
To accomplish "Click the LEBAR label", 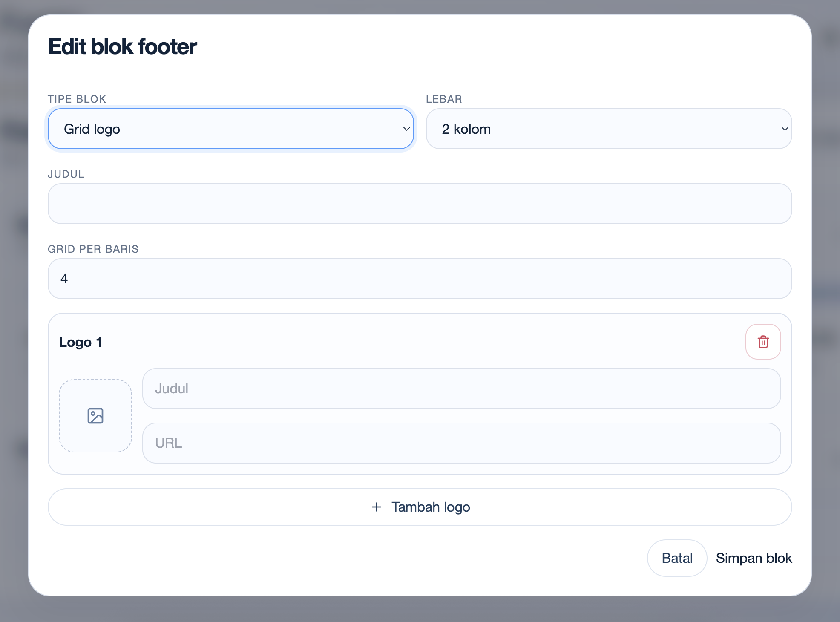I will click(444, 99).
